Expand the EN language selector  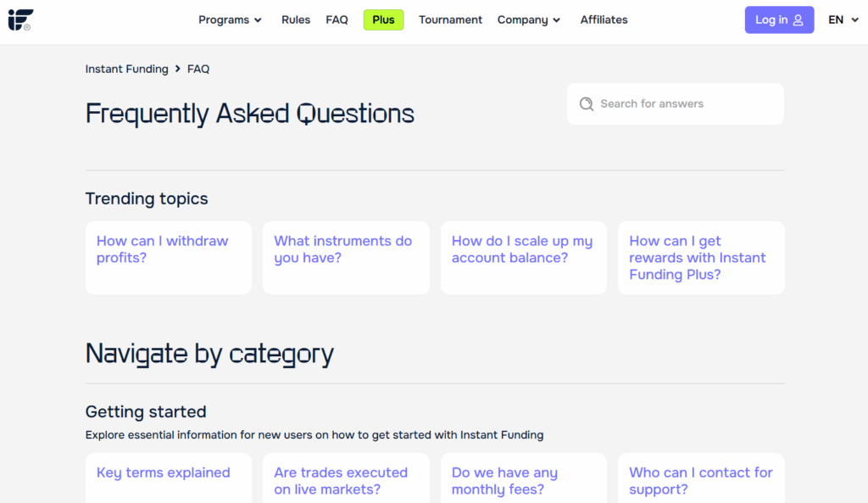pyautogui.click(x=842, y=20)
